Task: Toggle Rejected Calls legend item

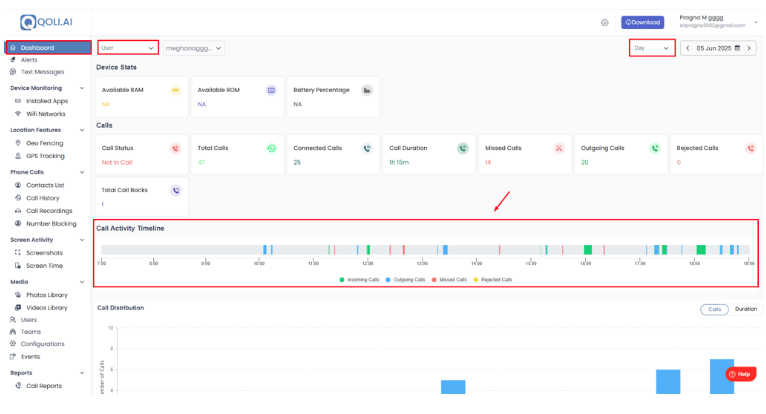Action: [x=493, y=280]
